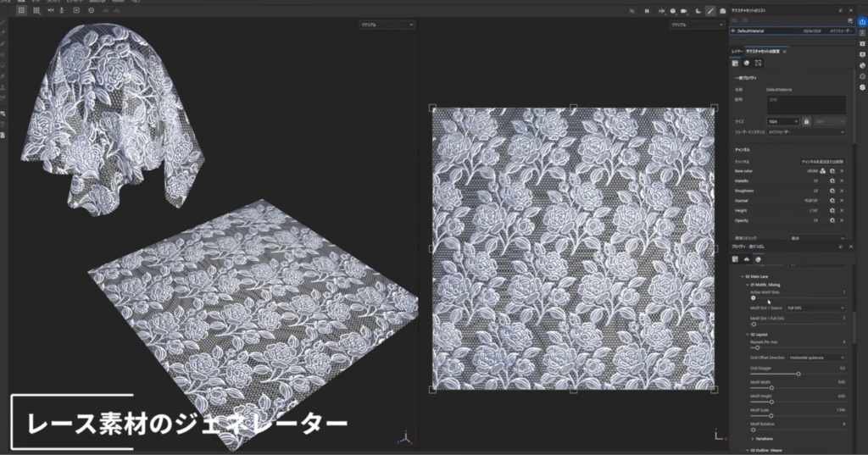
Task: Open the size 1024 dropdown
Action: coord(782,121)
